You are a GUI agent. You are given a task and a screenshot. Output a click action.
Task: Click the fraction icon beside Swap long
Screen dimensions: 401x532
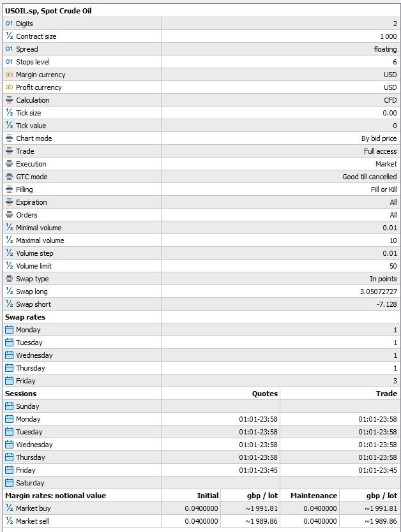coord(9,291)
